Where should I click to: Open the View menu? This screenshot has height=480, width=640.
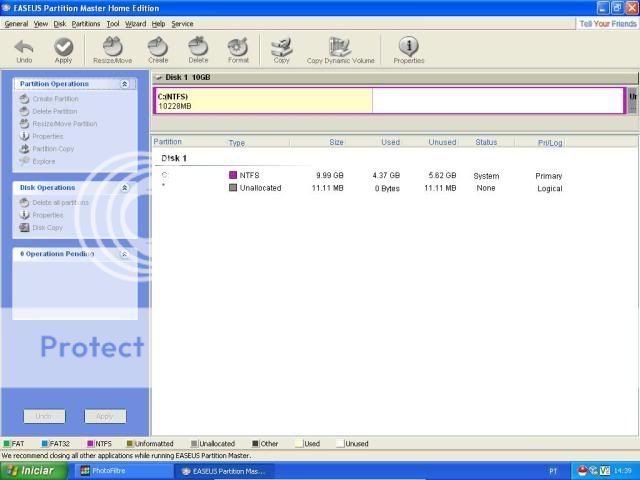(x=40, y=24)
